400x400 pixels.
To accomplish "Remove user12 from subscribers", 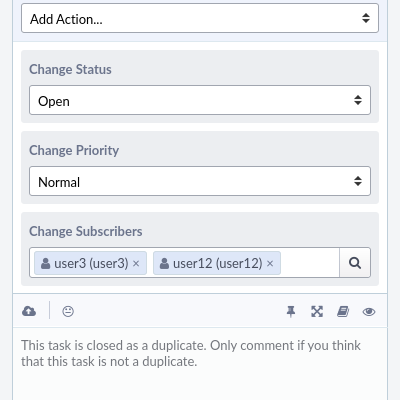I will (270, 263).
